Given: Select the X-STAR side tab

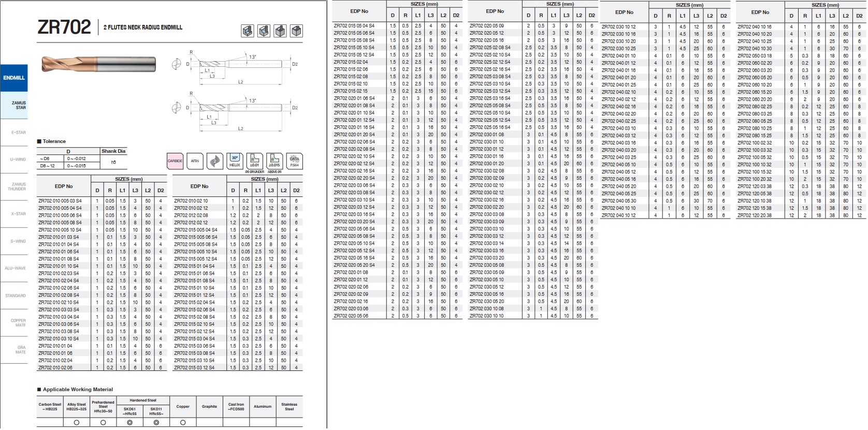Looking at the screenshot, I should [x=14, y=213].
